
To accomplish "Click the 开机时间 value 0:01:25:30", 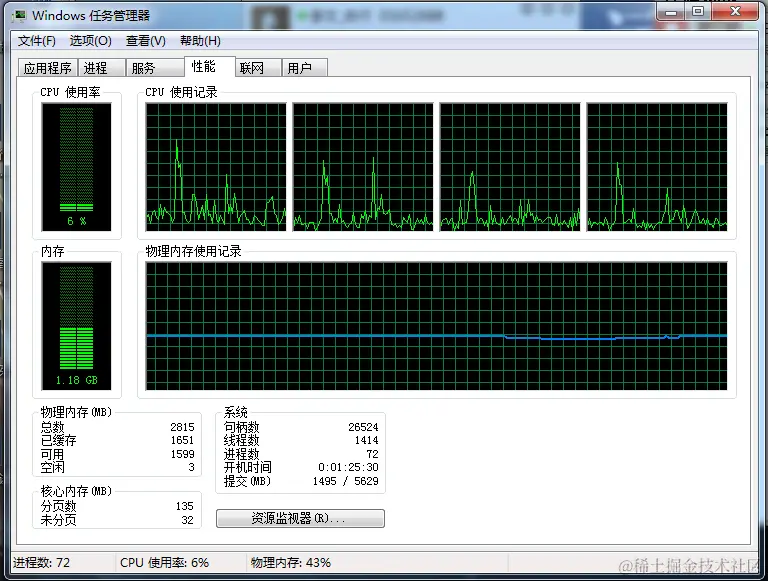I will tap(348, 467).
